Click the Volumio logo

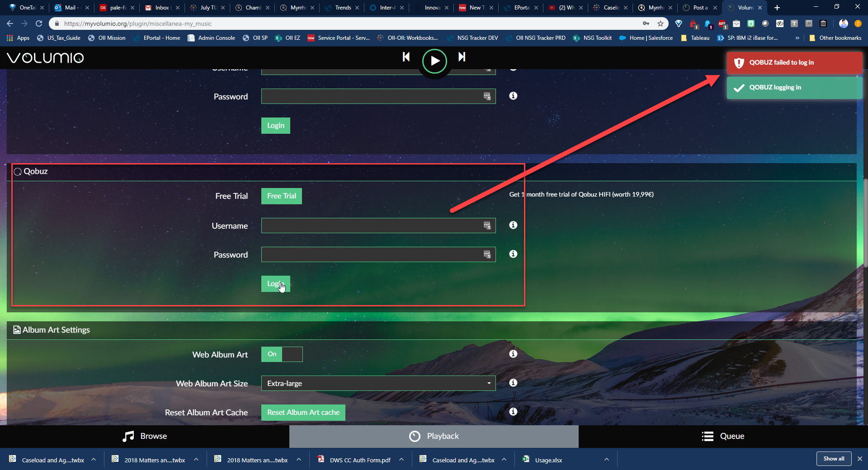(x=45, y=58)
